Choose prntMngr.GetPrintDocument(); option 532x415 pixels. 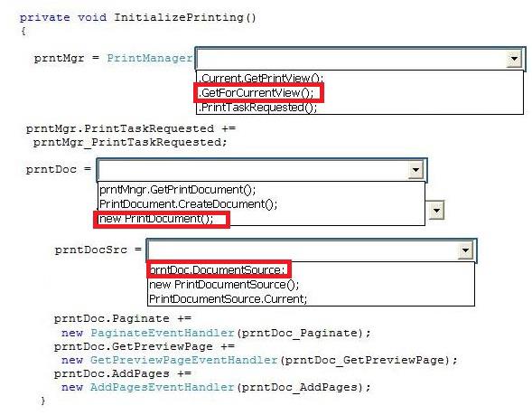pos(177,190)
